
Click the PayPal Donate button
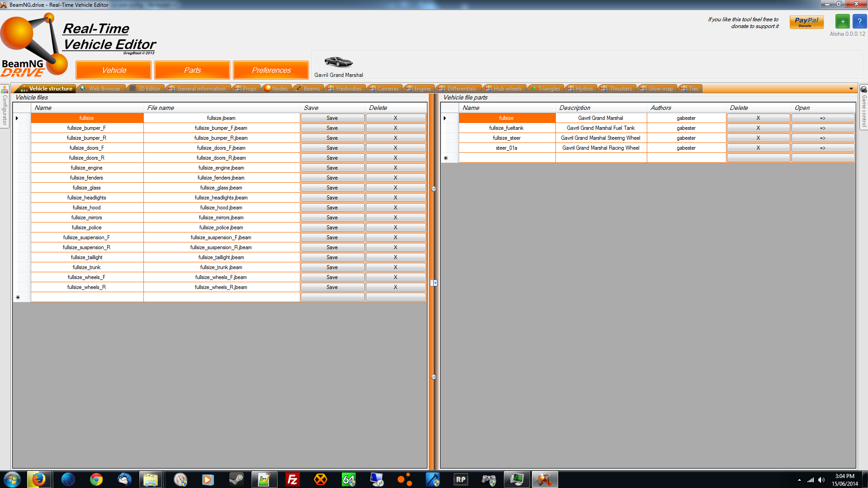click(x=806, y=22)
